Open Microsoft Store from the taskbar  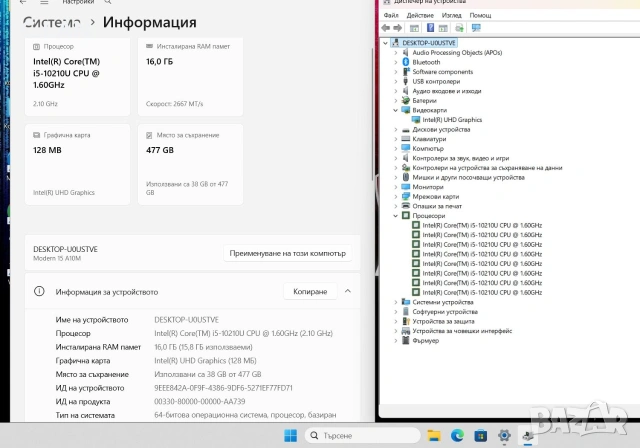[480, 436]
